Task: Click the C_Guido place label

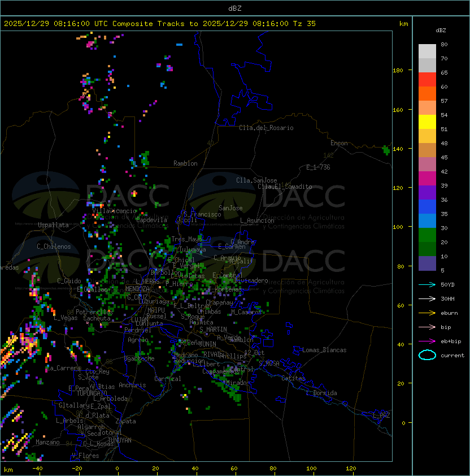Action: (69, 281)
